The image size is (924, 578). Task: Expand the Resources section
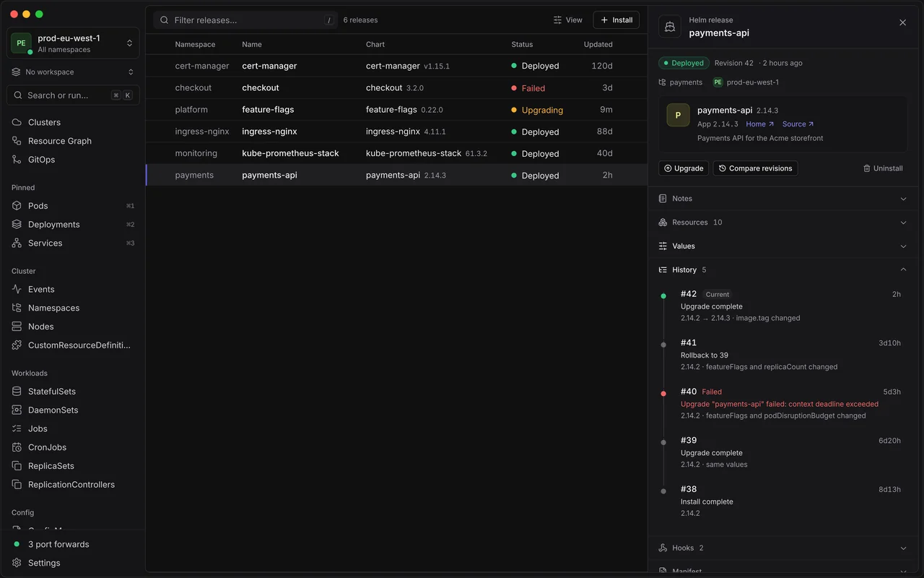(x=783, y=223)
